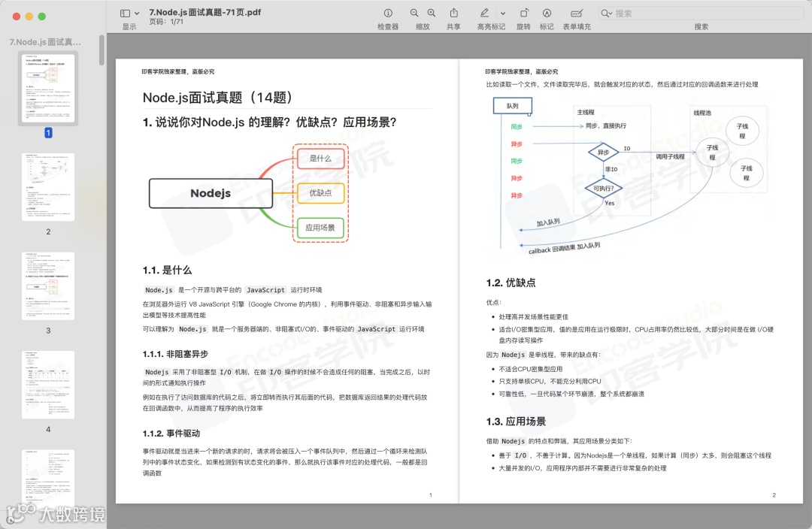Click the window title 7.Node.js面试真题-71页.pdf
The height and width of the screenshot is (529, 812).
click(205, 12)
